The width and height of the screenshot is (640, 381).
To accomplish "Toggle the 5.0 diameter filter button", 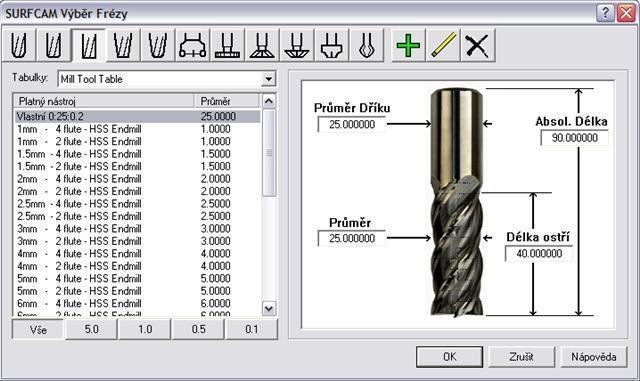I will (91, 330).
